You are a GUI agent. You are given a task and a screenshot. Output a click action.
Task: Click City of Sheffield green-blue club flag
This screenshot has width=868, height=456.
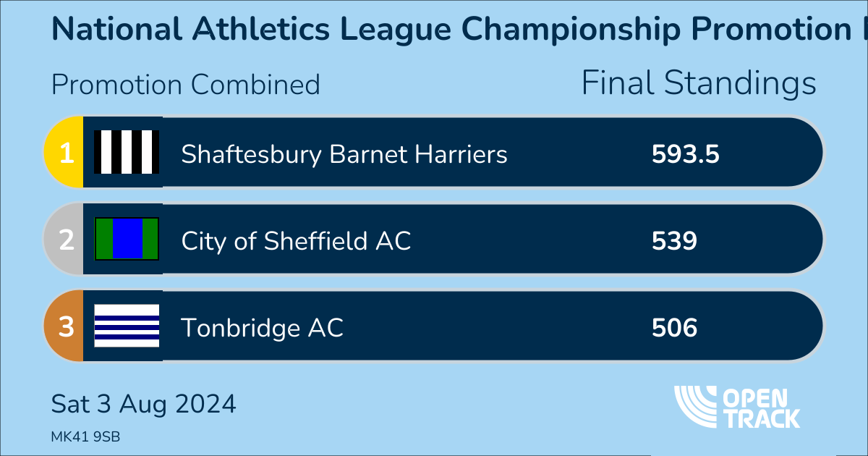[x=127, y=240]
